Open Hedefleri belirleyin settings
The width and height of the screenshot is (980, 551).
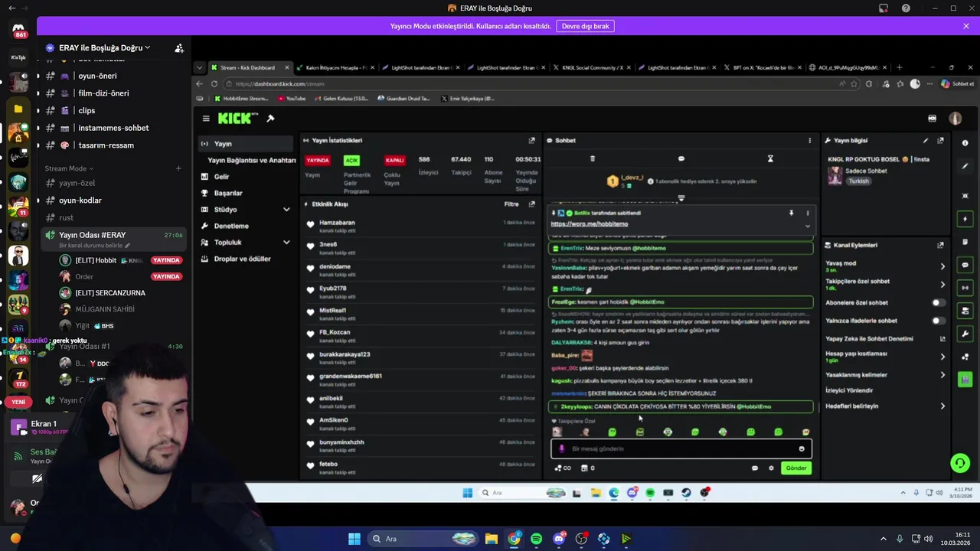[942, 406]
